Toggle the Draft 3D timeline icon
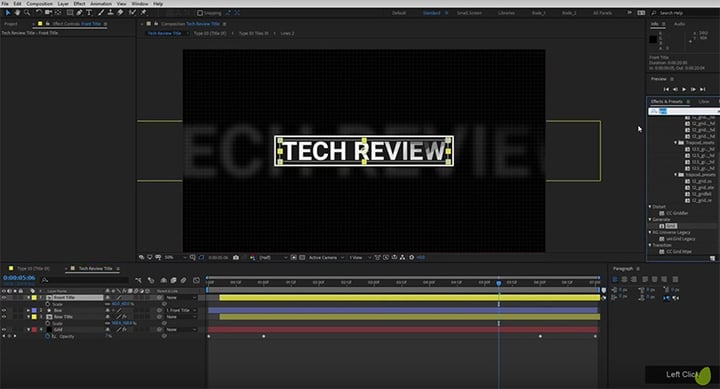720x389 pixels. tap(151, 280)
